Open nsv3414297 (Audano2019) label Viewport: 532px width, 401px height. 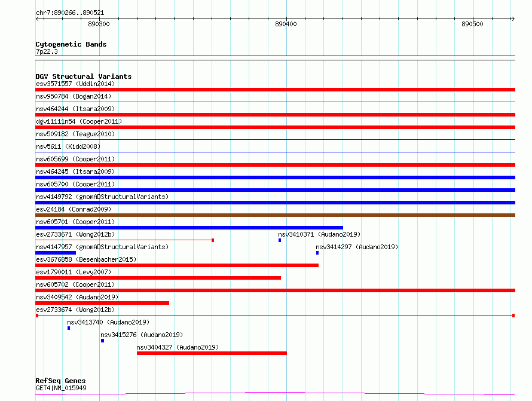[357, 247]
